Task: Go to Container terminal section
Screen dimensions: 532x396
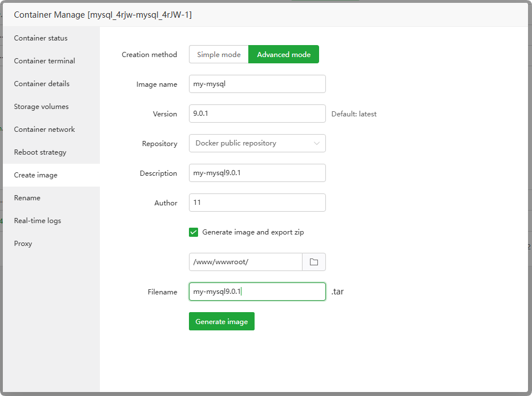Action: [45, 61]
